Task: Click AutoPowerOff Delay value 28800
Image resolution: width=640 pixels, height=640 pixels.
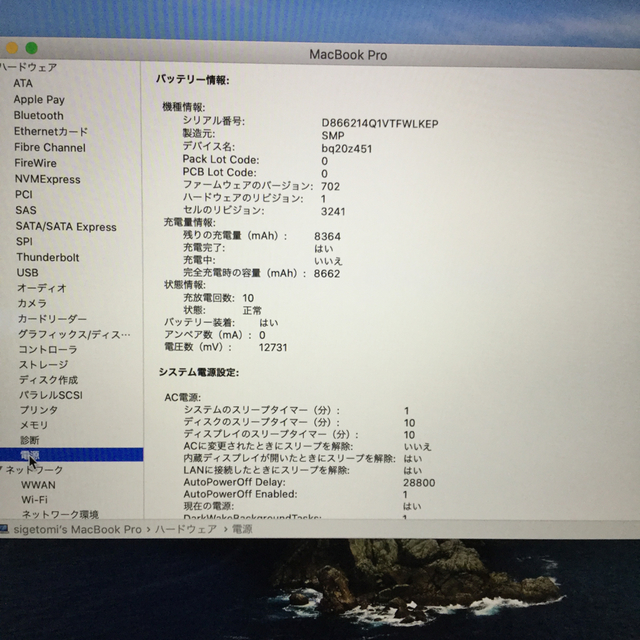Action: pos(419,483)
